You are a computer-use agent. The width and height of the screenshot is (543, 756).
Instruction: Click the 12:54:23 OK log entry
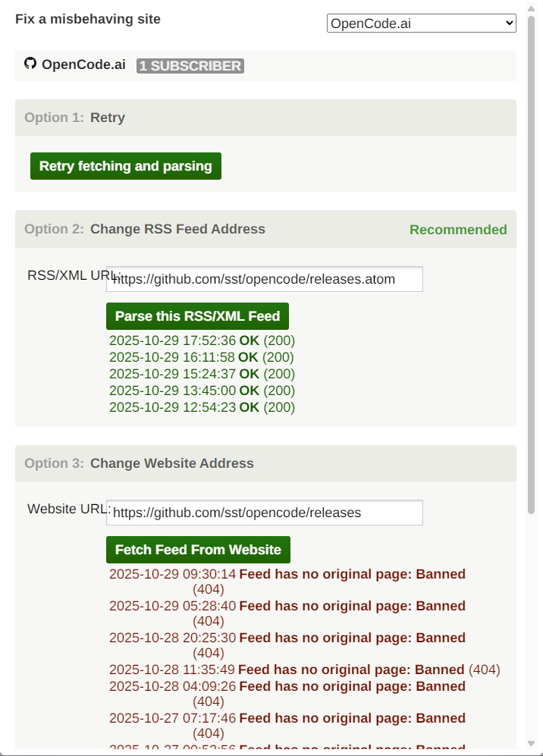(x=202, y=407)
